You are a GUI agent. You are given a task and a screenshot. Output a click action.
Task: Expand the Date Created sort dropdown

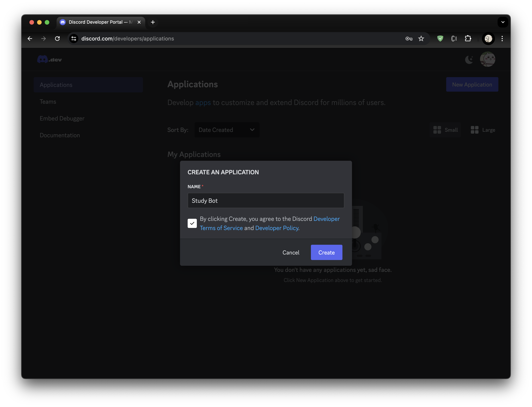[x=227, y=130]
